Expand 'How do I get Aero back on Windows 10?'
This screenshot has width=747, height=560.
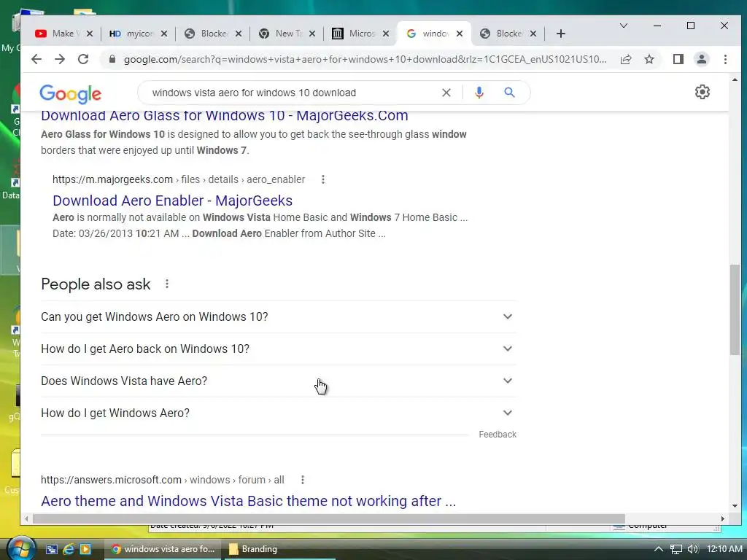point(278,349)
